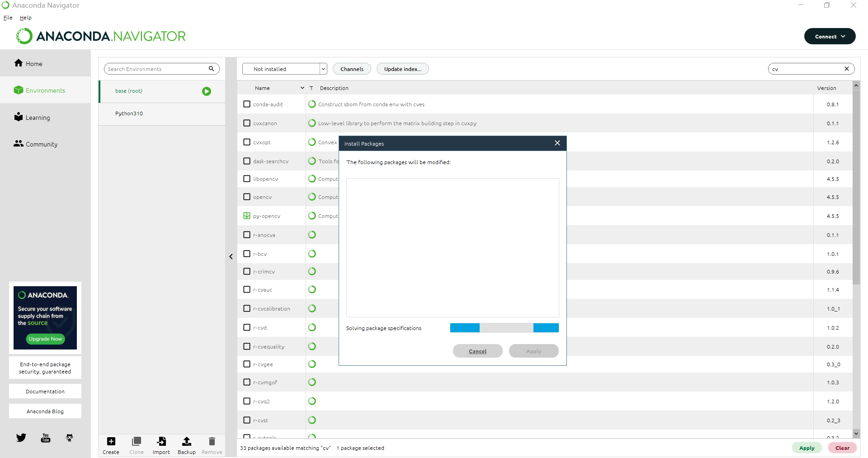Check the opencv package checkbox

point(247,197)
